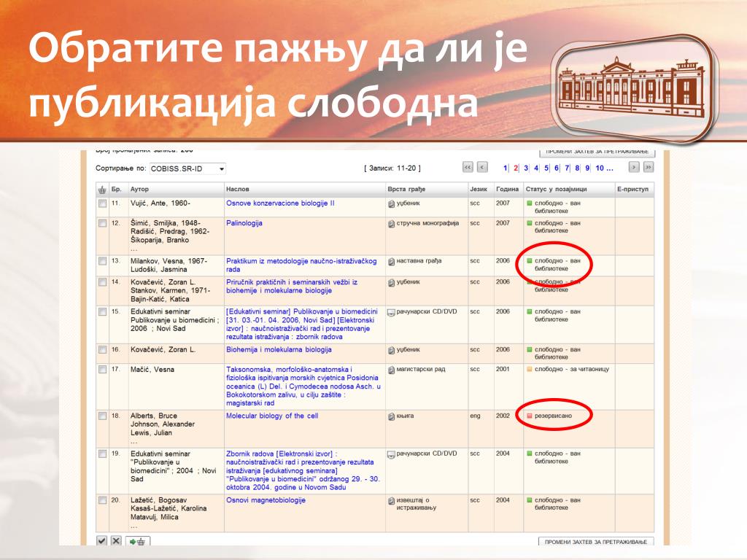Open Taksonomska, morfološko-anatomska title link
This screenshot has height=560, width=747.
click(x=303, y=386)
